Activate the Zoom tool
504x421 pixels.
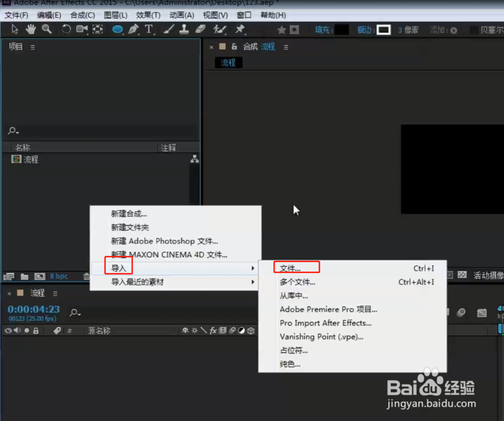(x=47, y=29)
